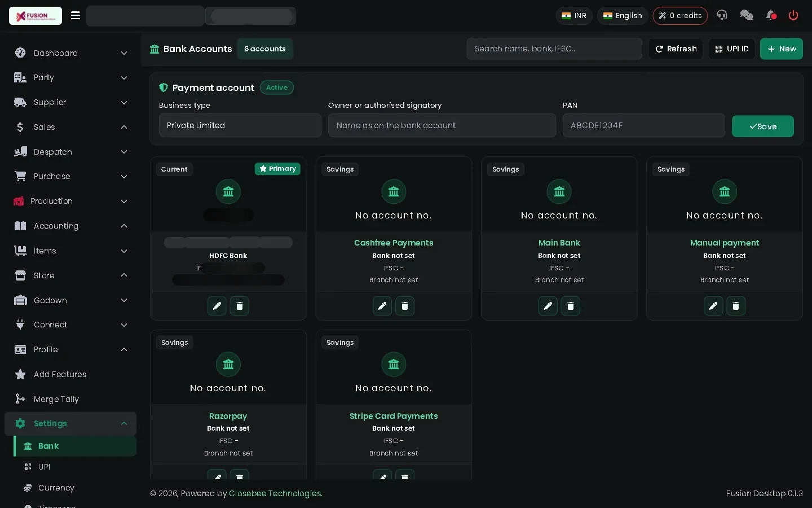Viewport: 812px width, 508px height.
Task: Expand the Party sidebar section
Action: (x=70, y=77)
